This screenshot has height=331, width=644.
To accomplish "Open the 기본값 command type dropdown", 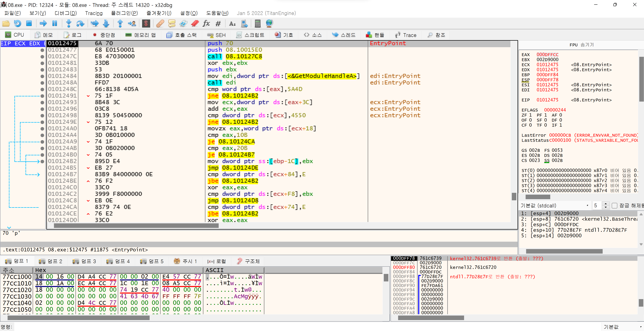I will (x=622, y=326).
